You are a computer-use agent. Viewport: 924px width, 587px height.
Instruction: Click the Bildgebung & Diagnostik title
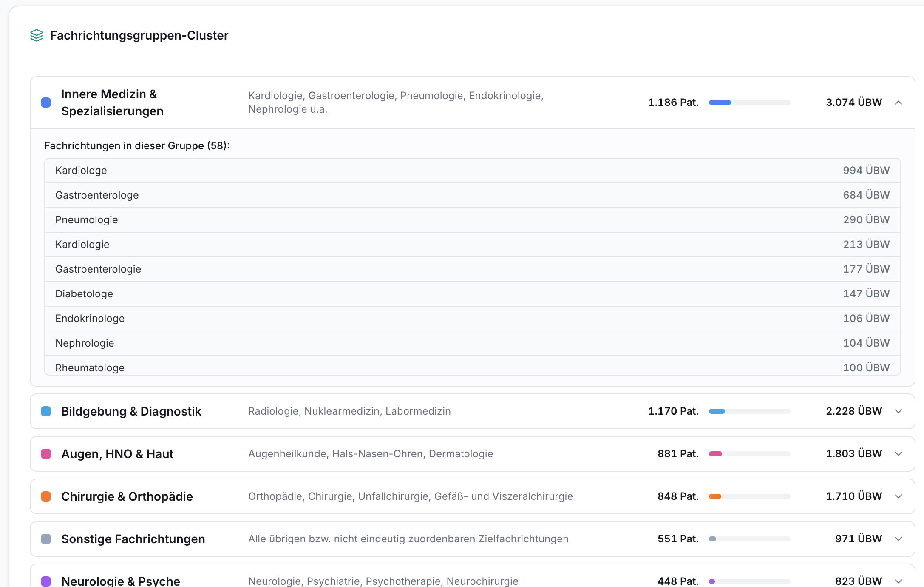pos(131,411)
